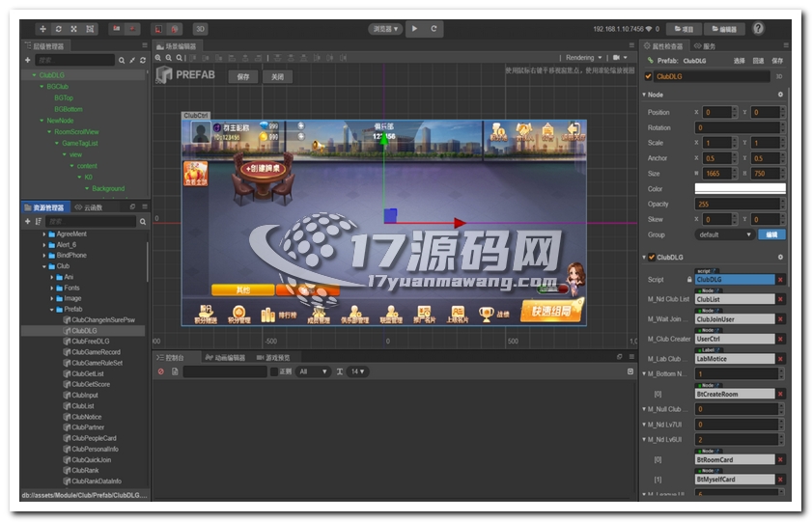Select the console tab

pyautogui.click(x=170, y=357)
